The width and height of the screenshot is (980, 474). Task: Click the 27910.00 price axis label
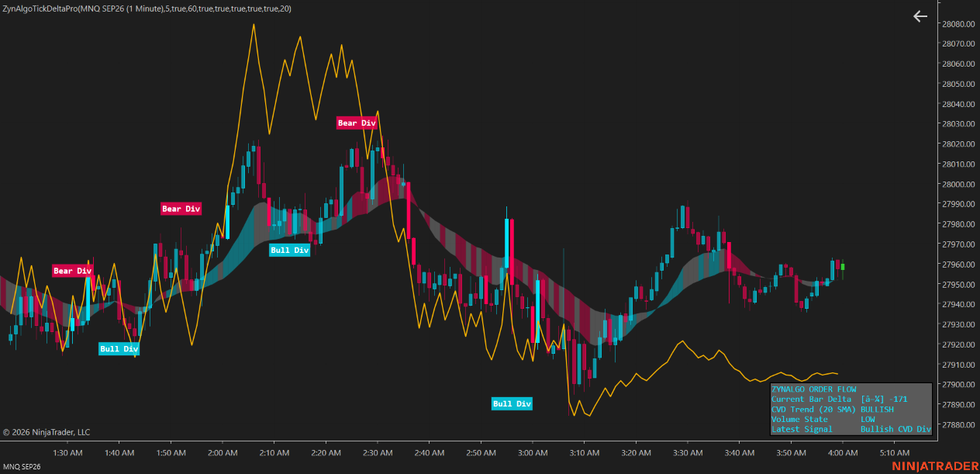tap(958, 365)
